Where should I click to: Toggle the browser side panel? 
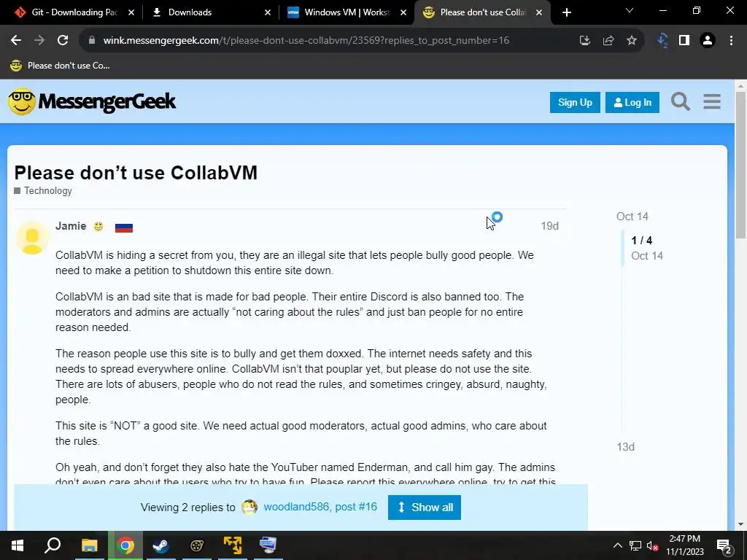684,41
